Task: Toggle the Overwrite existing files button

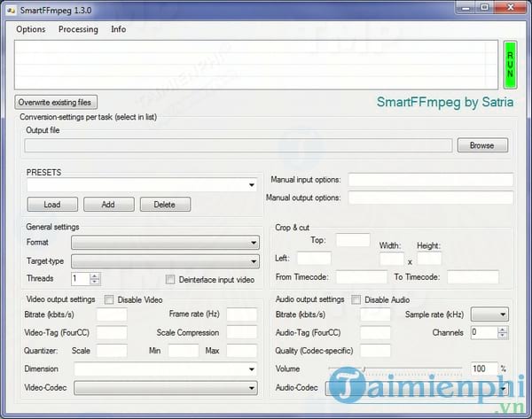Action: click(x=56, y=102)
